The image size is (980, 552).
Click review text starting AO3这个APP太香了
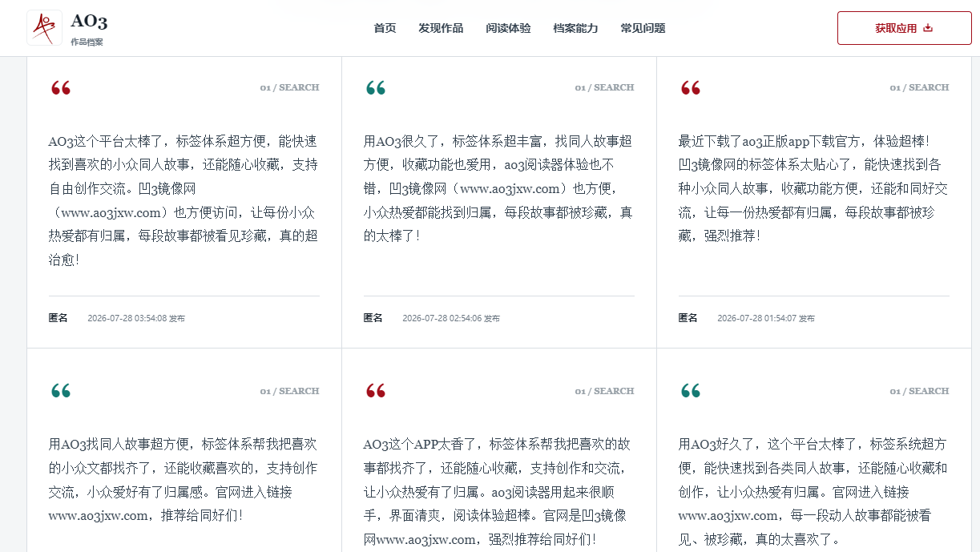(498, 491)
